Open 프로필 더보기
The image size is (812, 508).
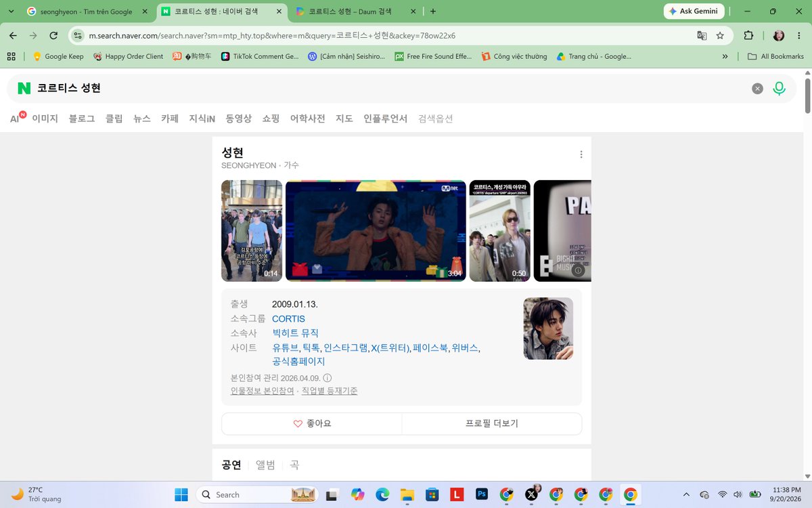pos(492,423)
